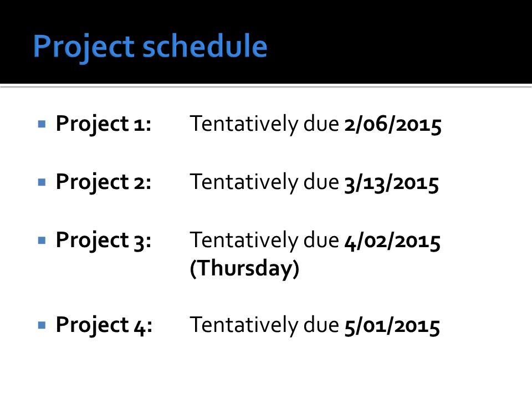
Task: Click the Project 3 bullet marker
Action: (x=42, y=241)
